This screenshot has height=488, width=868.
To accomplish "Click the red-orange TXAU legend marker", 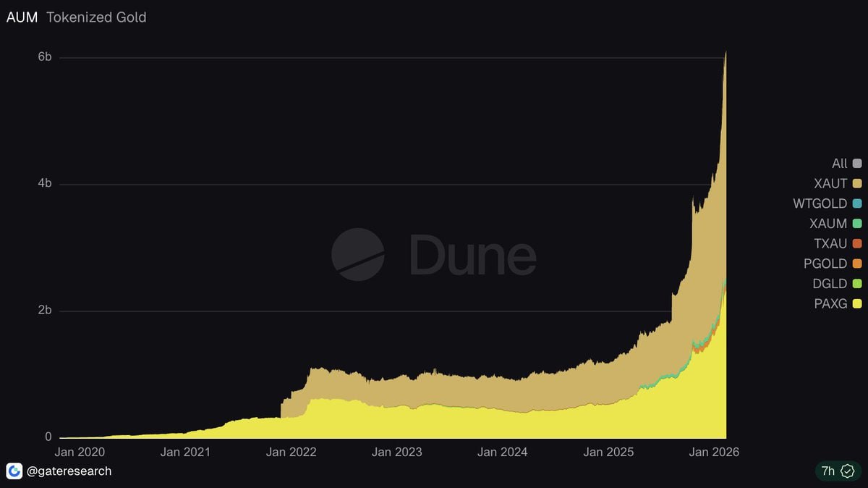I will click(x=857, y=244).
